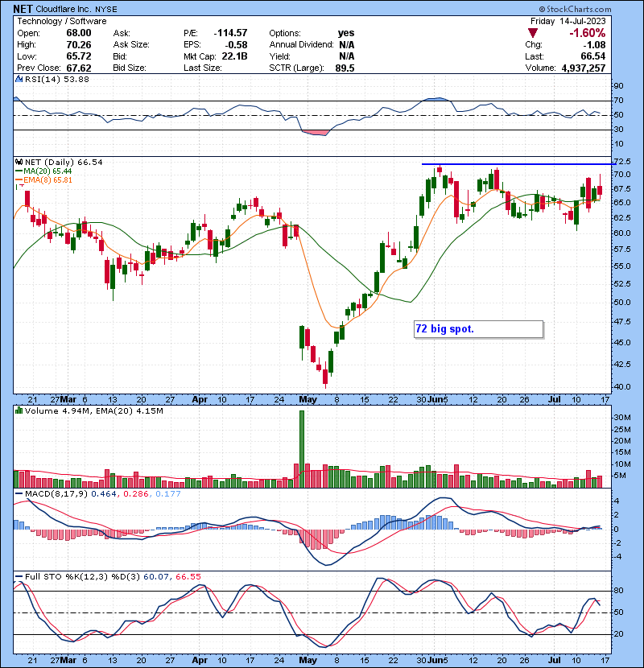Click the Last Size label
Viewport: 644px width, 668px height.
[202, 68]
